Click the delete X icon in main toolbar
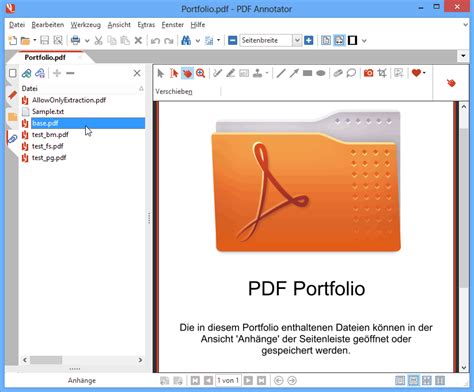 pos(138,41)
